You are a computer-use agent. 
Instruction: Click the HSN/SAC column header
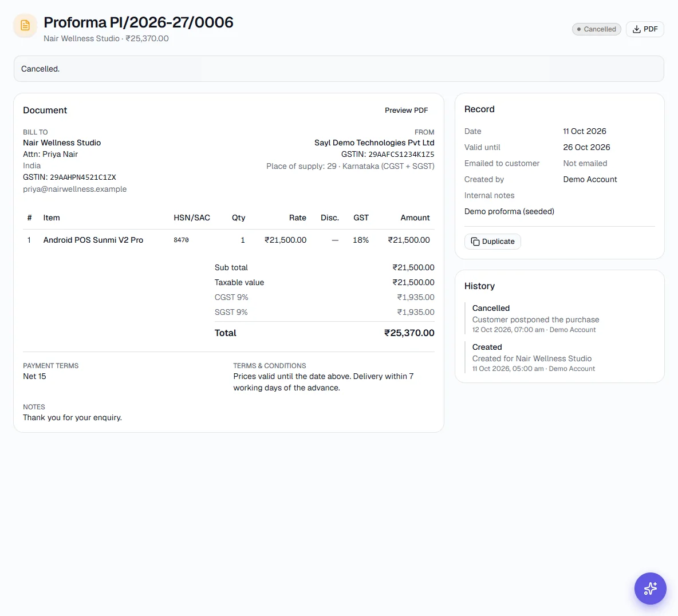192,218
